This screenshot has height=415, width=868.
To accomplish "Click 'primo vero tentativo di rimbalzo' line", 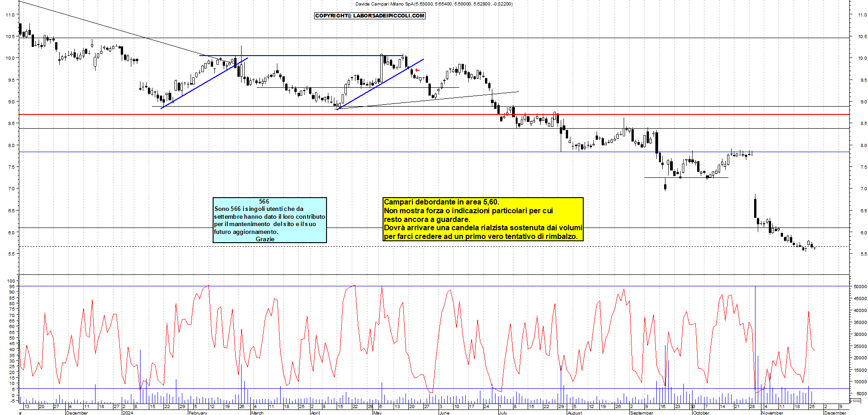I will point(481,236).
